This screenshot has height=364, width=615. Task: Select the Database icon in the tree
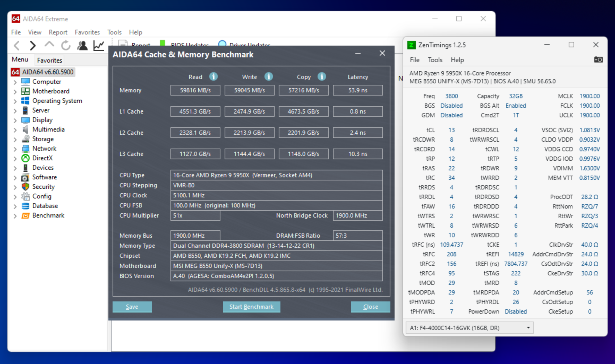tap(25, 206)
